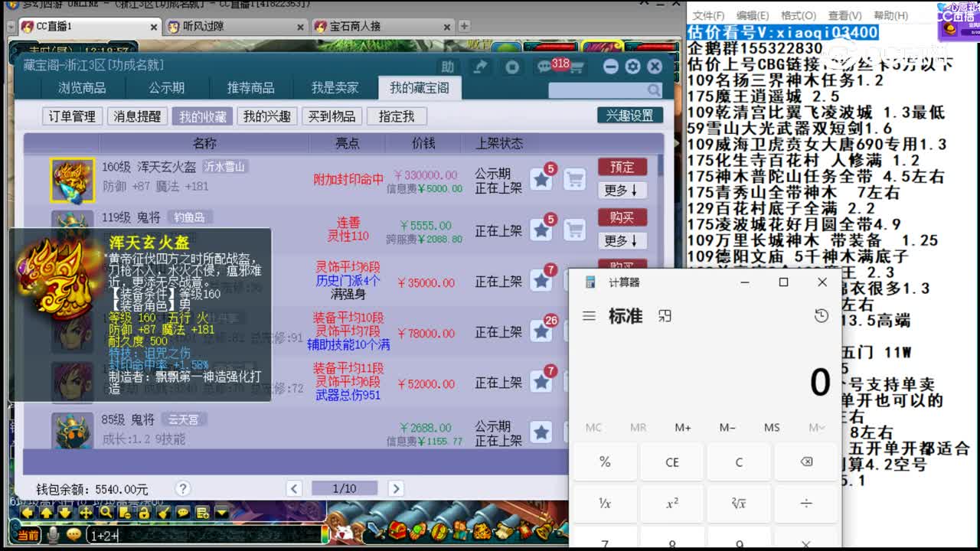Open 当前 chat channel selector

pos(28,535)
